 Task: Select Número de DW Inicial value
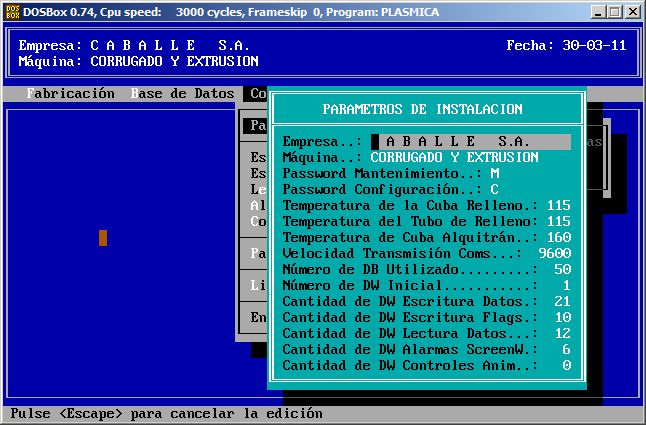[x=566, y=286]
